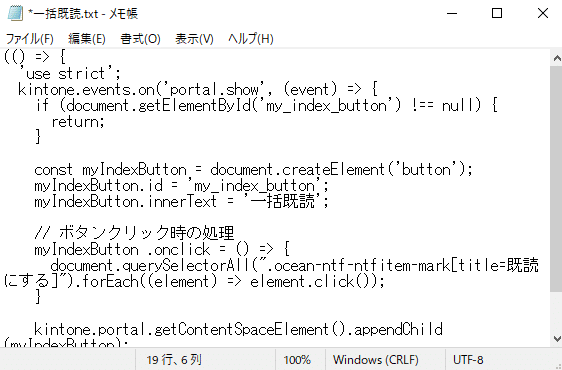
Task: Place cursor on the return; line
Action: click(78, 122)
